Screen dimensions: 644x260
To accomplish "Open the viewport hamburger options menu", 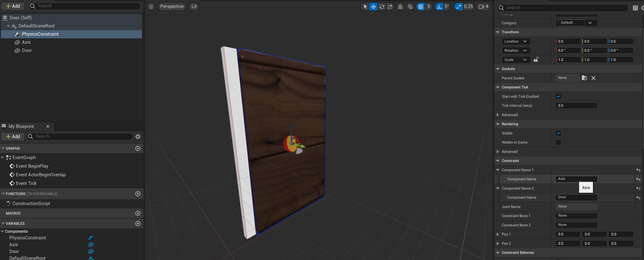I will pyautogui.click(x=151, y=7).
